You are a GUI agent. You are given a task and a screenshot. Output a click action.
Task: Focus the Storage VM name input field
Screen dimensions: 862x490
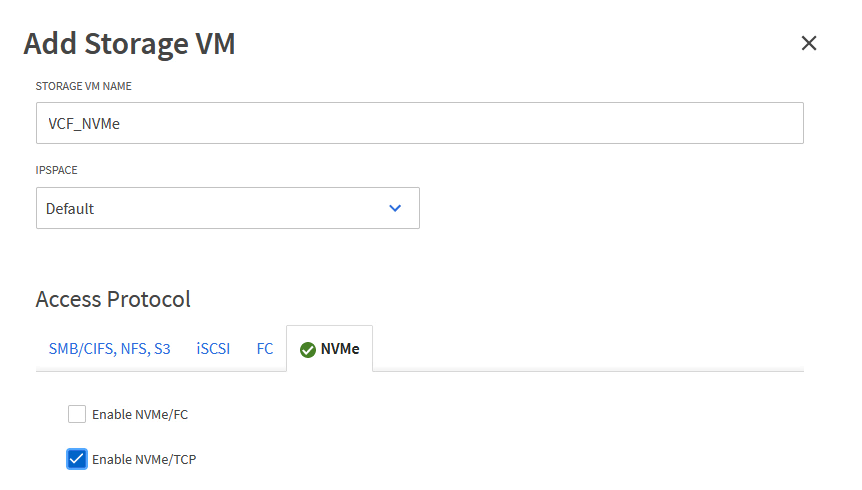(x=420, y=123)
